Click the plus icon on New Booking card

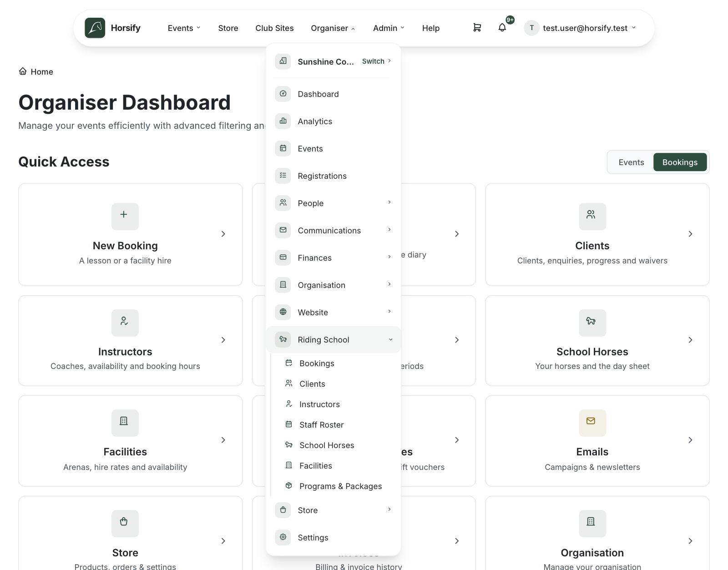124,215
